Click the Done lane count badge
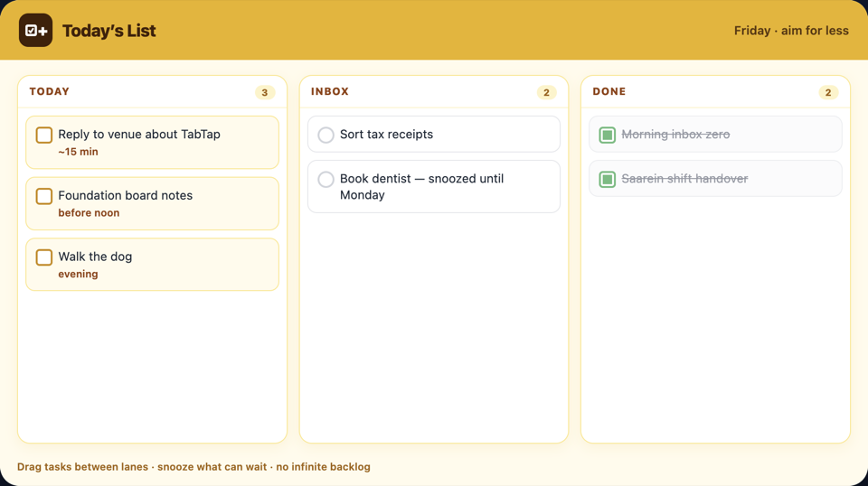 coord(828,92)
